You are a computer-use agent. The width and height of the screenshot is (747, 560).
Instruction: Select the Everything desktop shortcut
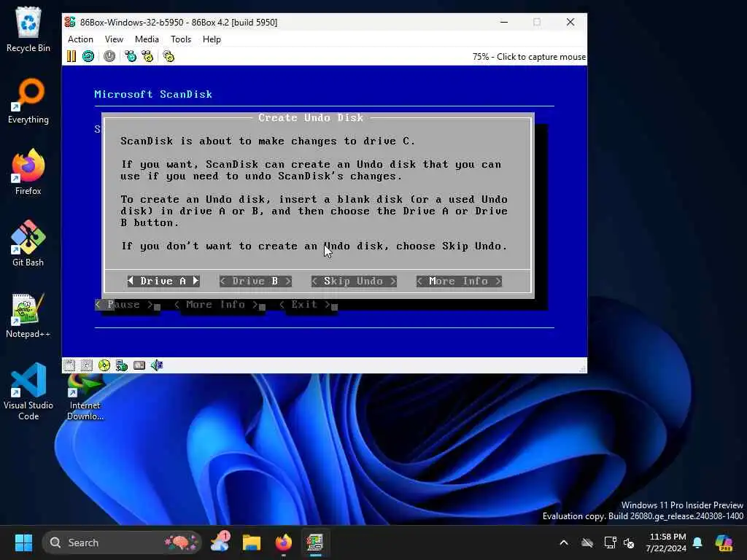point(28,101)
